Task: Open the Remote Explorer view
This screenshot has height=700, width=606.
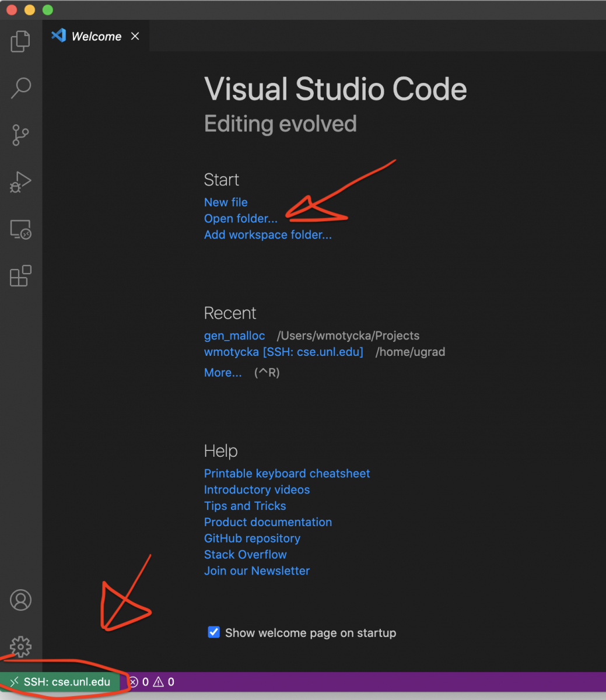Action: [20, 230]
